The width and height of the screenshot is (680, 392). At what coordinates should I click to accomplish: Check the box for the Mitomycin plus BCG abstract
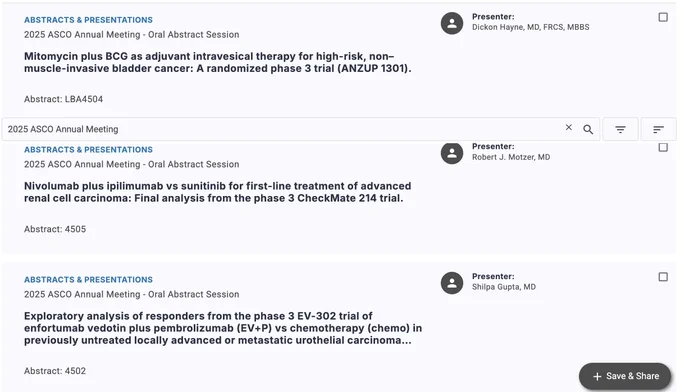(x=663, y=17)
